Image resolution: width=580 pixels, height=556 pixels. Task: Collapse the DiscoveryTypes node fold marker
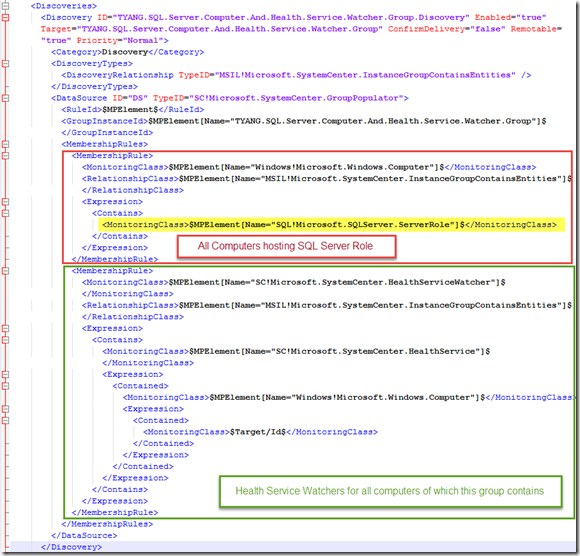coord(5,64)
